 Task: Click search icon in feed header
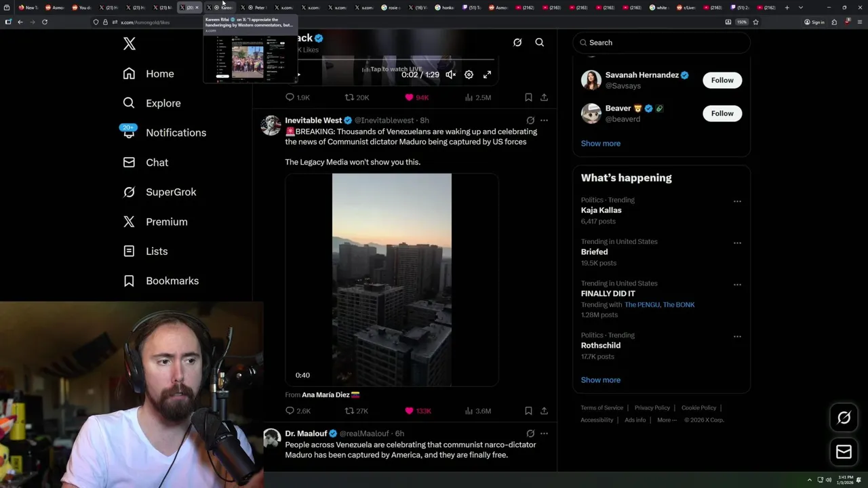(540, 42)
